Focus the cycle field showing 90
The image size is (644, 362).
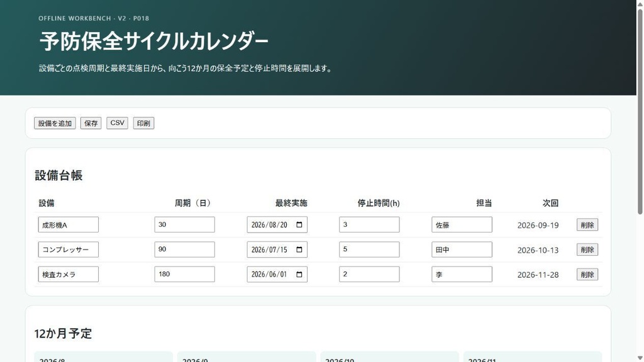(x=184, y=250)
